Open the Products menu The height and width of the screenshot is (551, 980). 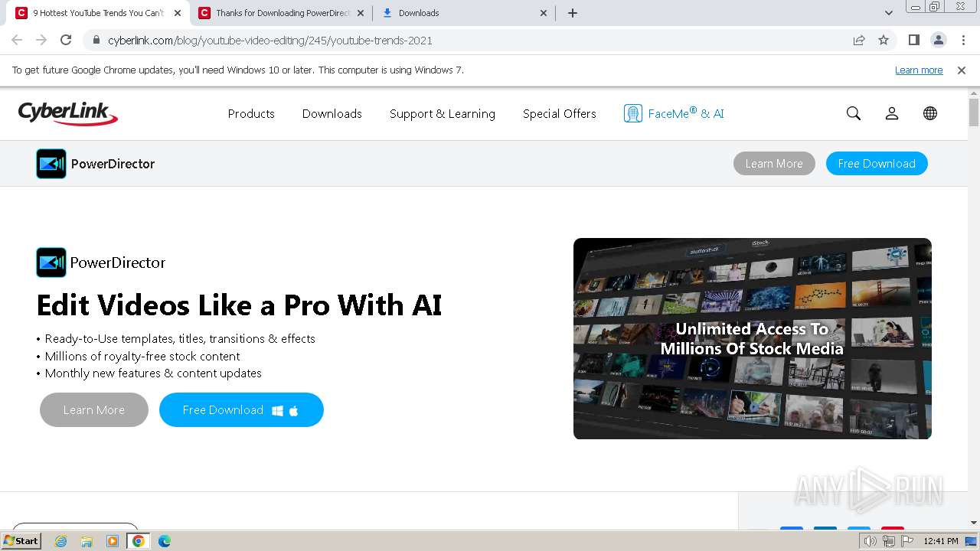coord(251,113)
